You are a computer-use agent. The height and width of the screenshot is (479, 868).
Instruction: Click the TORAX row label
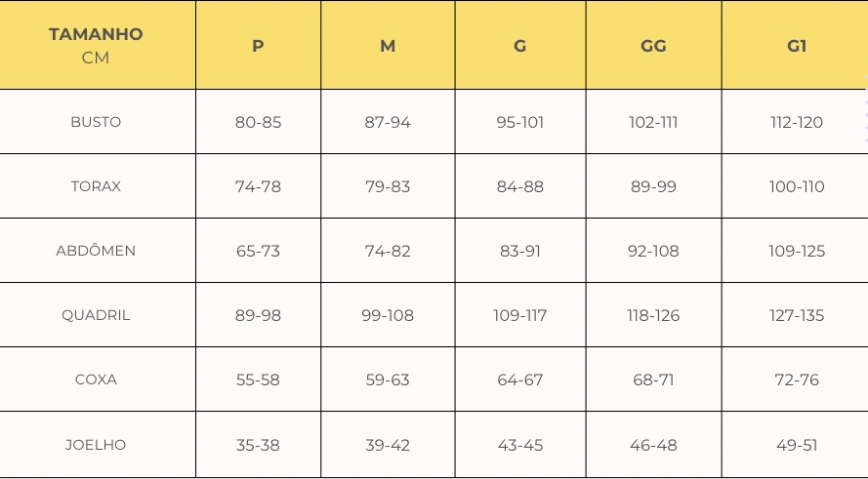tap(96, 186)
